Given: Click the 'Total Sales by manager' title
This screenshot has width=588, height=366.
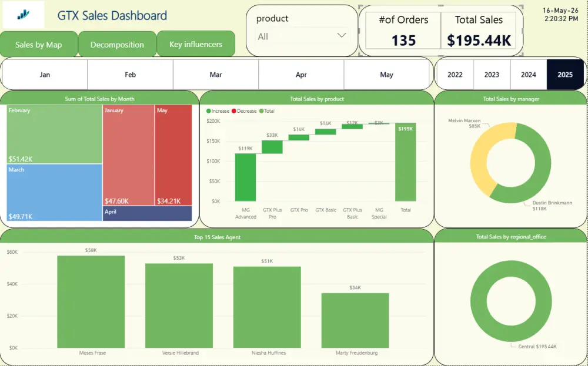Looking at the screenshot, I should coord(511,99).
